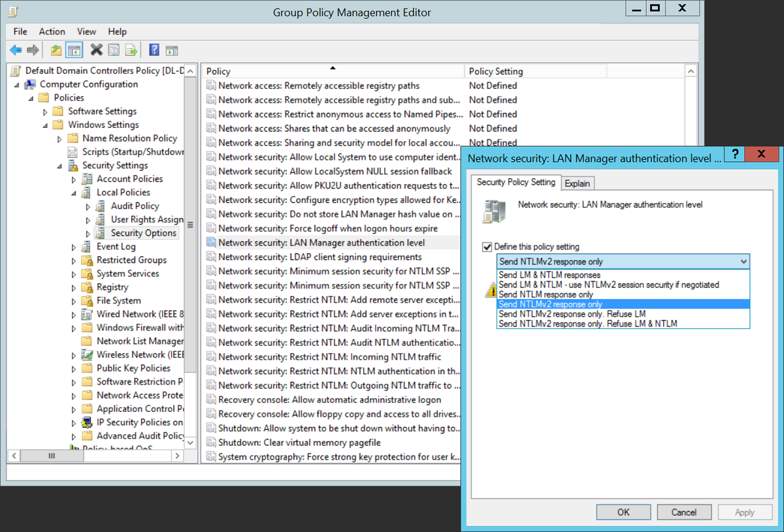
Task: Expand the User Rights Assignment node
Action: coord(88,220)
